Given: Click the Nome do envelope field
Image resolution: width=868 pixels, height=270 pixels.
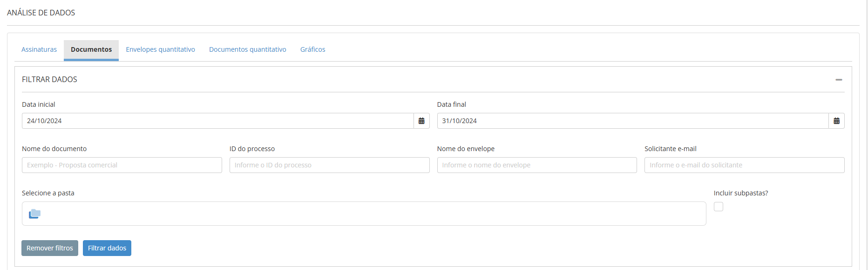Looking at the screenshot, I should click(536, 165).
